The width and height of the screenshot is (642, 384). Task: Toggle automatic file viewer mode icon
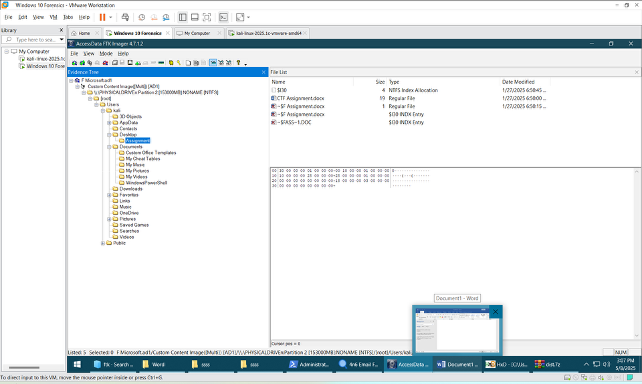(x=213, y=63)
